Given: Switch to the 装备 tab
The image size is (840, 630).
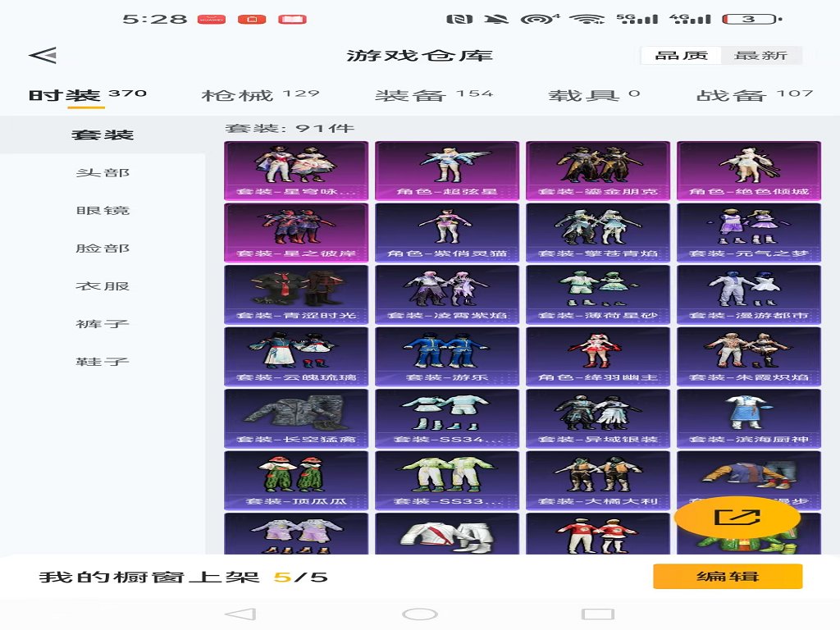Looking at the screenshot, I should point(410,95).
